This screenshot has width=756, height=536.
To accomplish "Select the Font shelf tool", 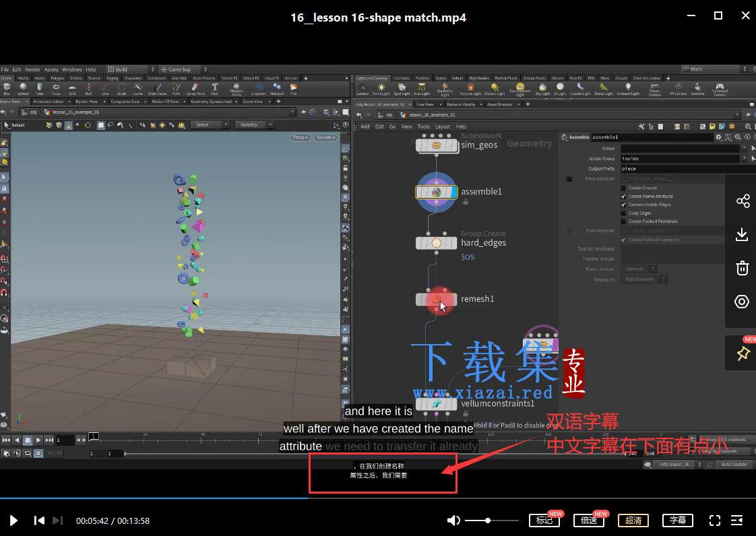I will tap(215, 89).
